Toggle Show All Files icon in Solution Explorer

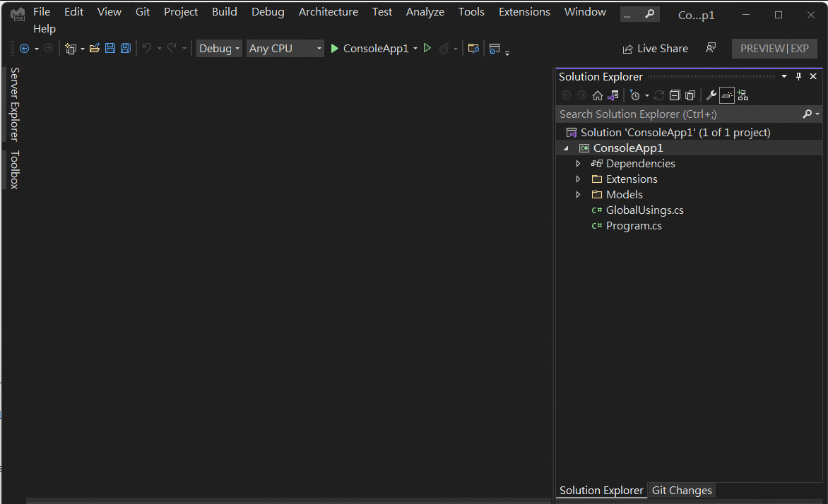[x=690, y=95]
